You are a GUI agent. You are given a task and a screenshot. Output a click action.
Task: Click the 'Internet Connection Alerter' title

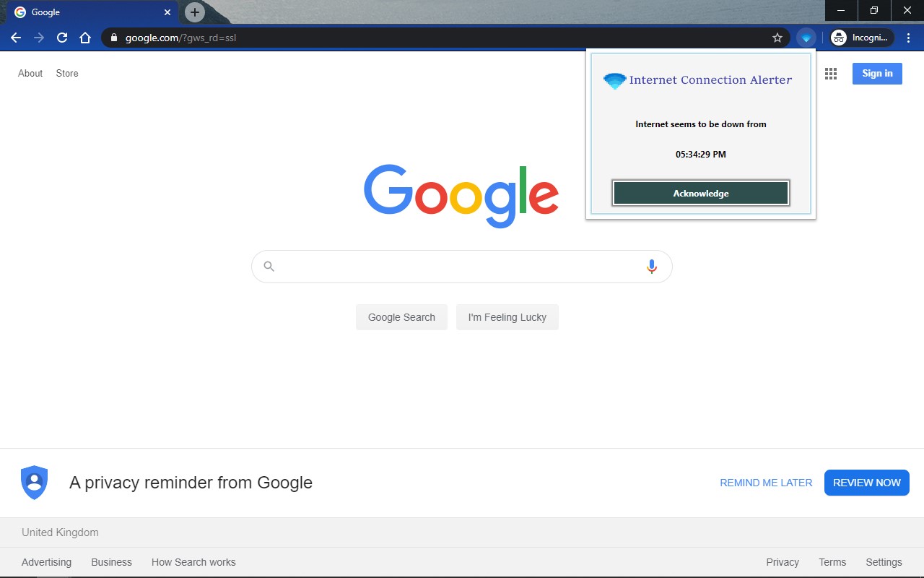(710, 80)
